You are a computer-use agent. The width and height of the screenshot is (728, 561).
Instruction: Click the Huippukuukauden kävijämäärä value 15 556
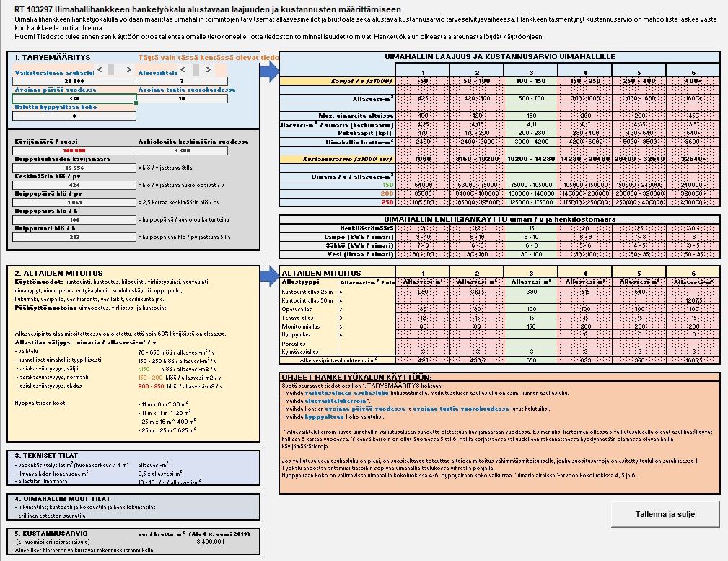pyautogui.click(x=74, y=168)
